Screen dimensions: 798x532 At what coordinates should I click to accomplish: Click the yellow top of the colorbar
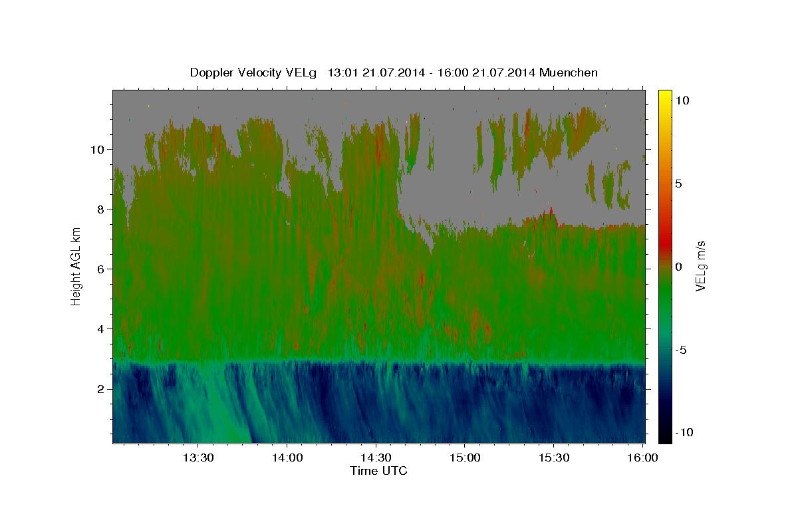(664, 96)
